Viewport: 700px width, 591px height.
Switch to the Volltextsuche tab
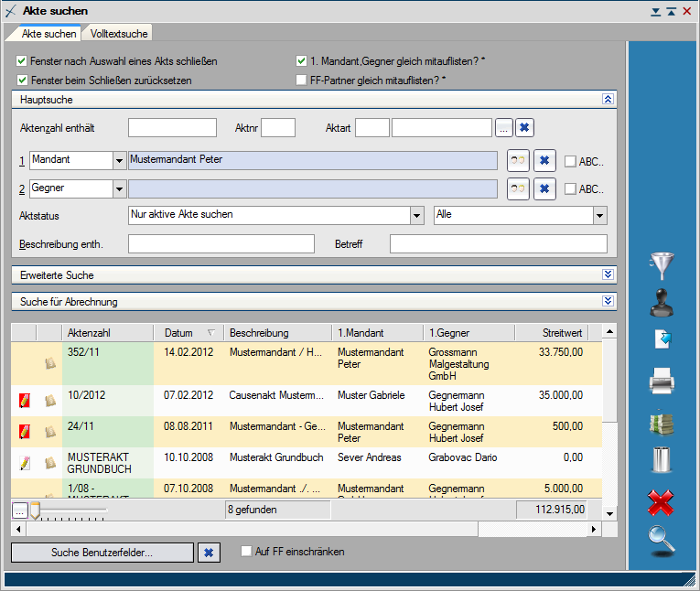[x=119, y=34]
